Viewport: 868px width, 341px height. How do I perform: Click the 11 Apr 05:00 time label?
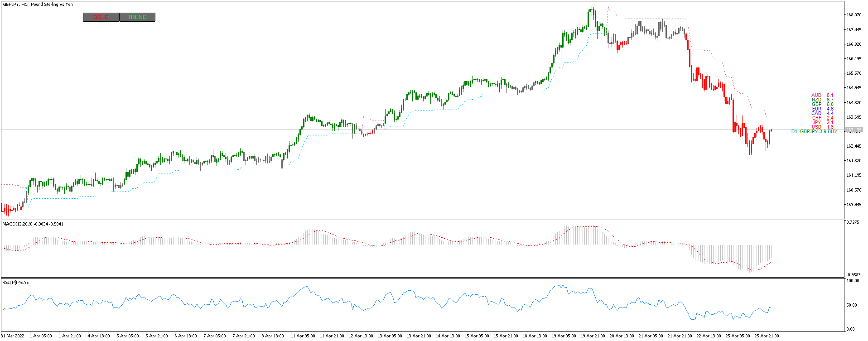pos(303,336)
